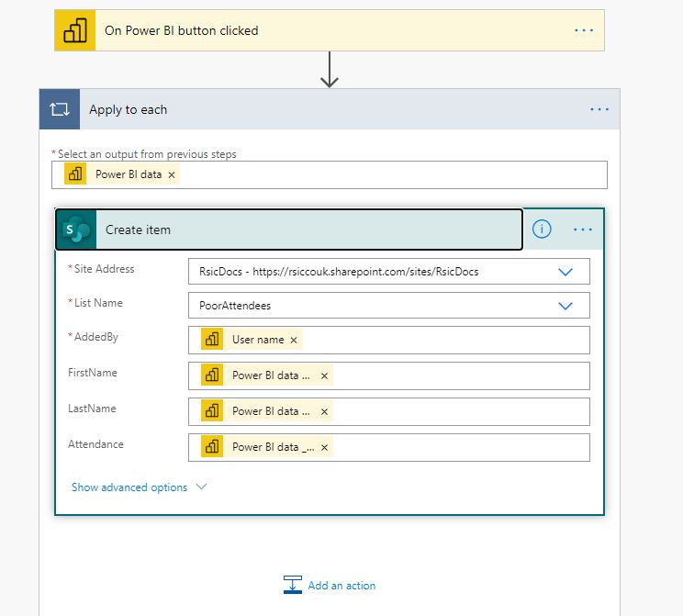This screenshot has width=683, height=616.
Task: Click the FirstName label
Action: pos(93,373)
